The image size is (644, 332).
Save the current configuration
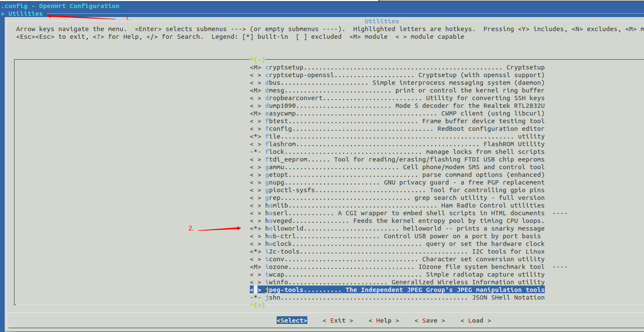[x=429, y=320]
